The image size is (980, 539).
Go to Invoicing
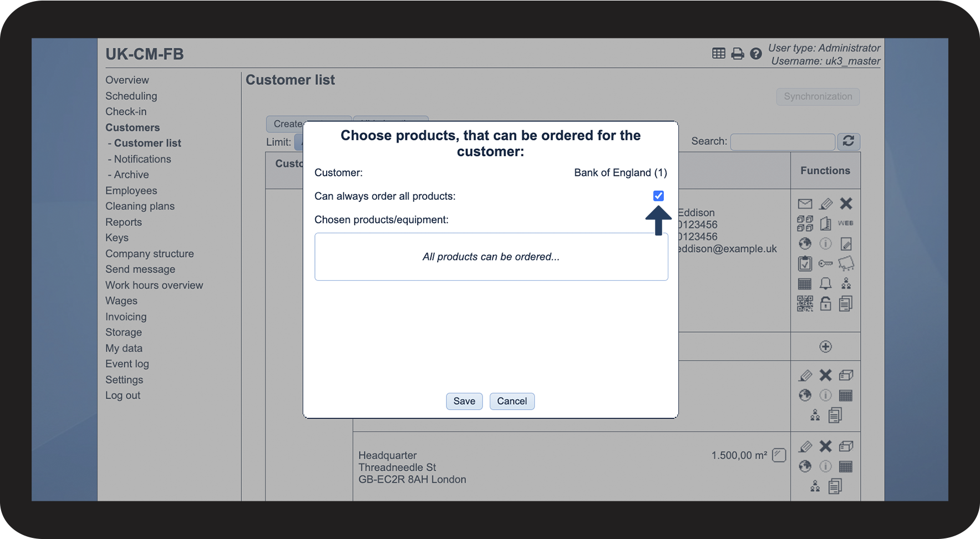[126, 317]
